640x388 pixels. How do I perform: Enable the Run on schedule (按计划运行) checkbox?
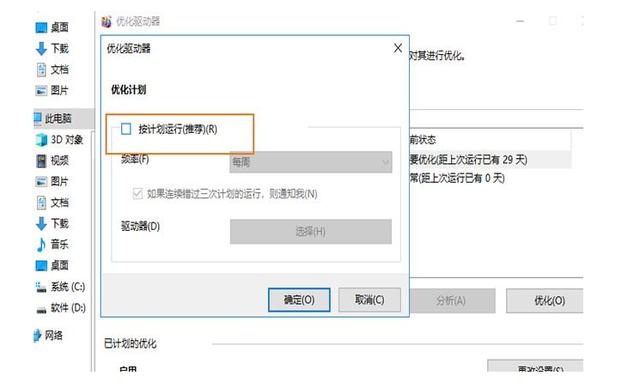[x=126, y=129]
